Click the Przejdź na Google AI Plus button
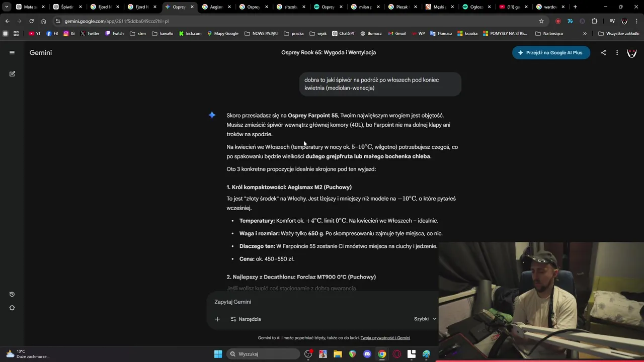 tap(551, 52)
